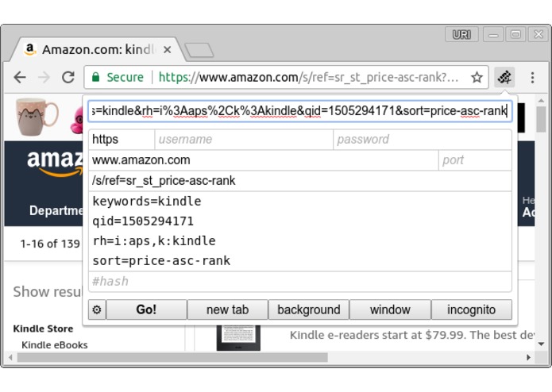Click Chrome address bar URL
552x392 pixels.
308,77
